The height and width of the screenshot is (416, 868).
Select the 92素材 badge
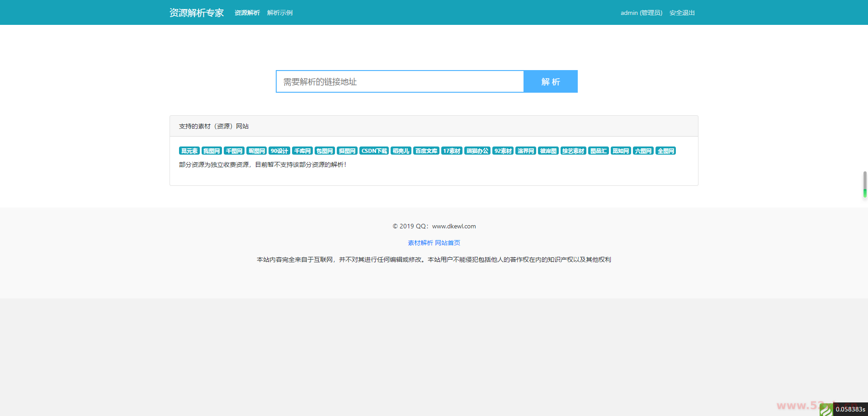pyautogui.click(x=503, y=151)
